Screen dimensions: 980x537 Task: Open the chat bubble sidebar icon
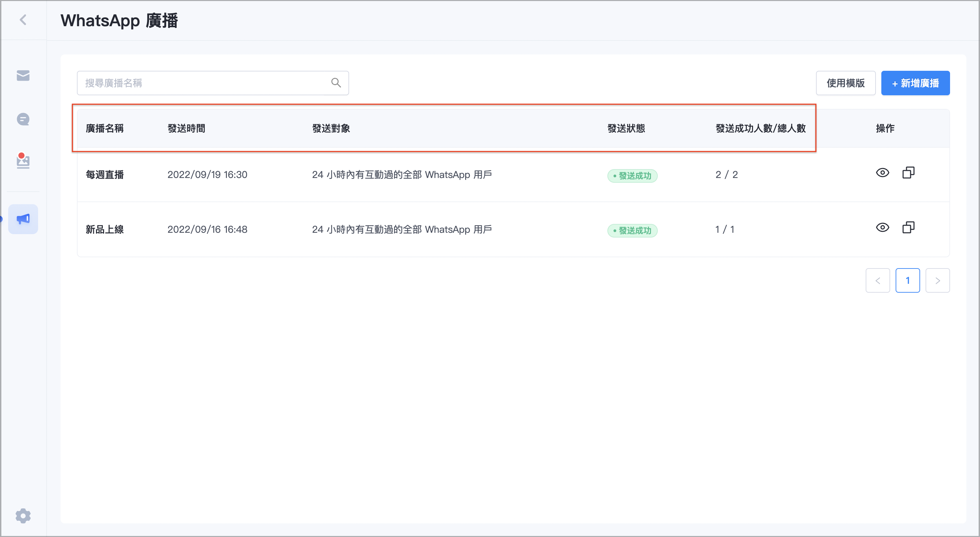pos(23,119)
